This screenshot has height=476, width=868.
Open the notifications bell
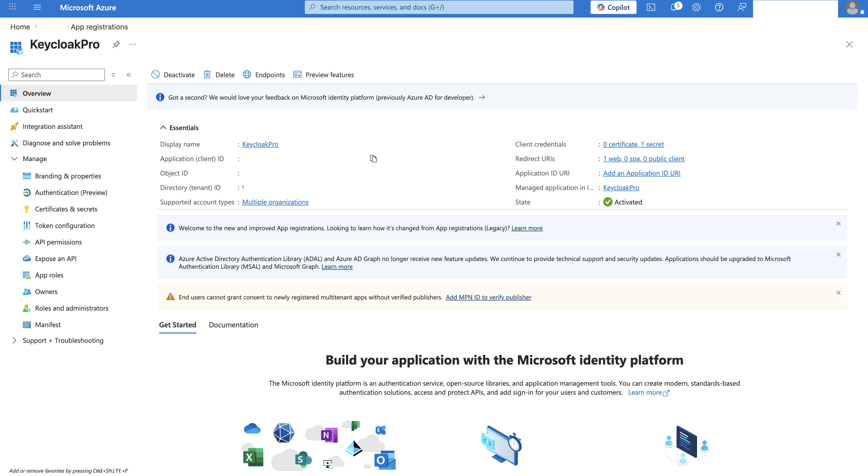tap(674, 7)
